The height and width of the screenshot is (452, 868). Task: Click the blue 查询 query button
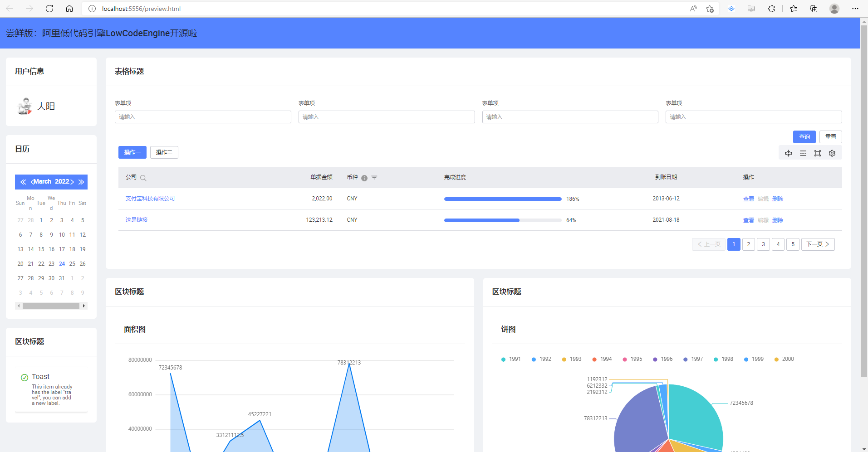click(x=804, y=137)
